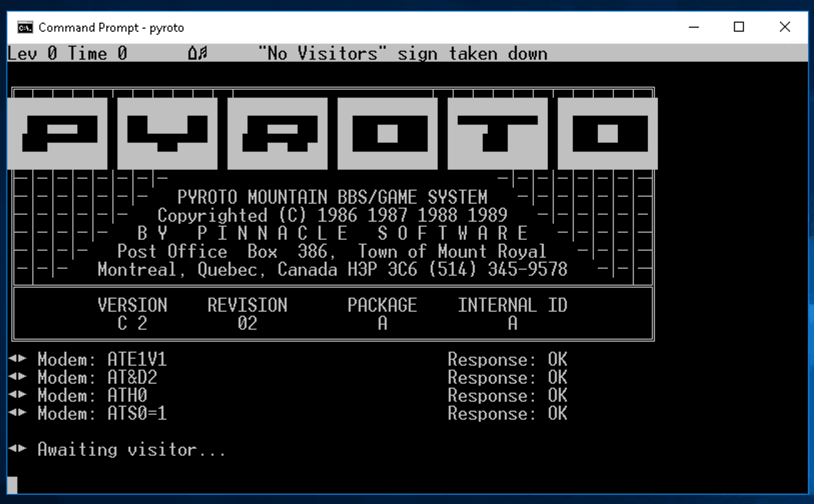Click the 'Modem: ATS0=1' line
Screen dimensions: 814x504
pyautogui.click(x=101, y=414)
